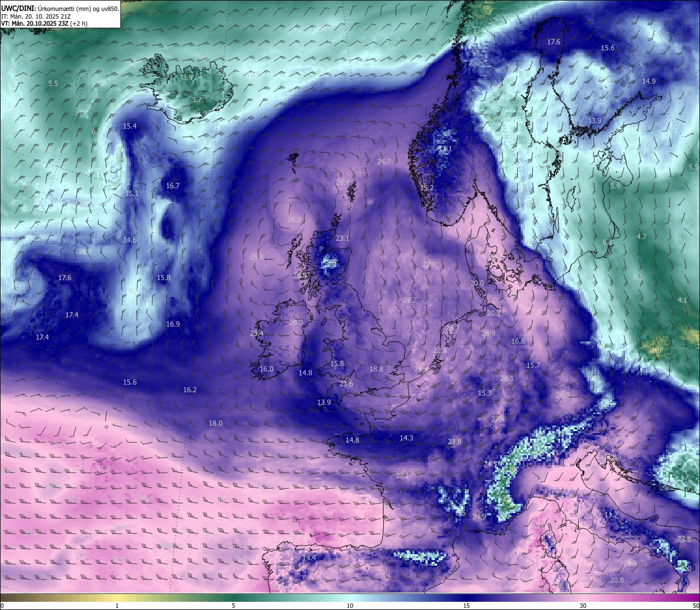Click the 27.2 value in the North Sea

[x=410, y=300]
